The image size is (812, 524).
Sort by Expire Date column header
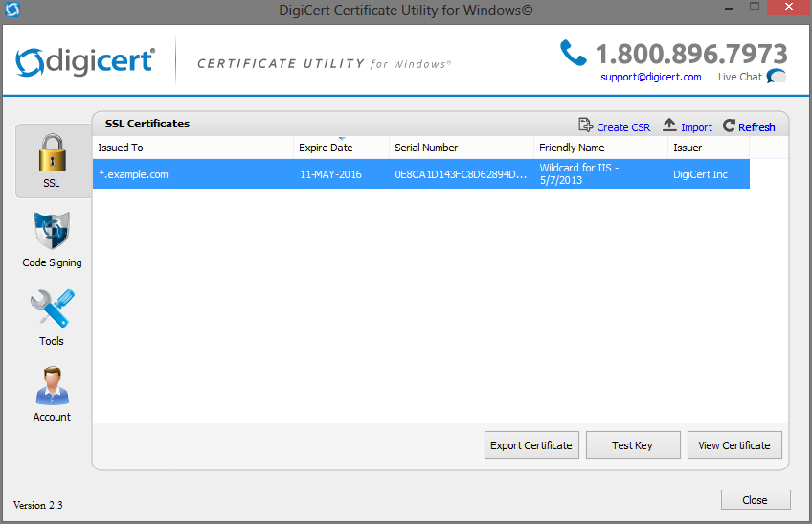click(x=341, y=148)
